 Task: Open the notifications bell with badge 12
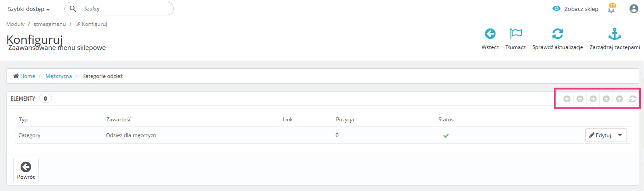point(612,9)
